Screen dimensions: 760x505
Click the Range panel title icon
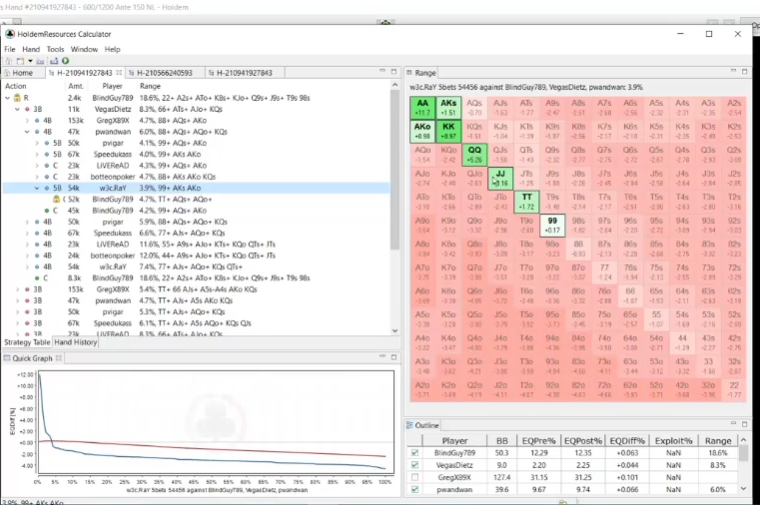pos(409,73)
